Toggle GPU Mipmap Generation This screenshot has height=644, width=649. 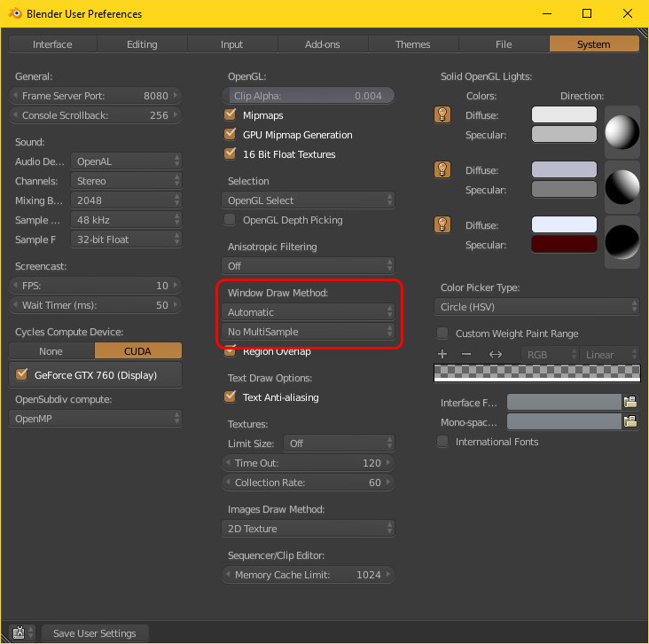click(x=230, y=134)
